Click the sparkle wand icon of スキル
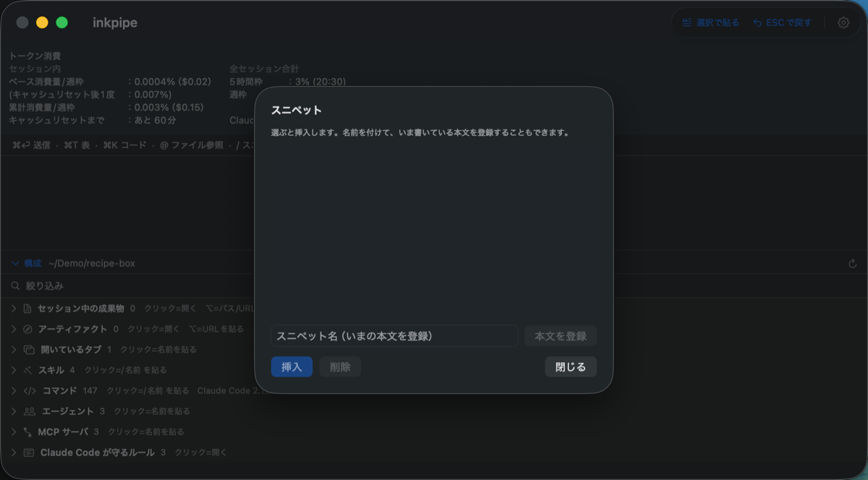The height and width of the screenshot is (480, 868). (27, 370)
